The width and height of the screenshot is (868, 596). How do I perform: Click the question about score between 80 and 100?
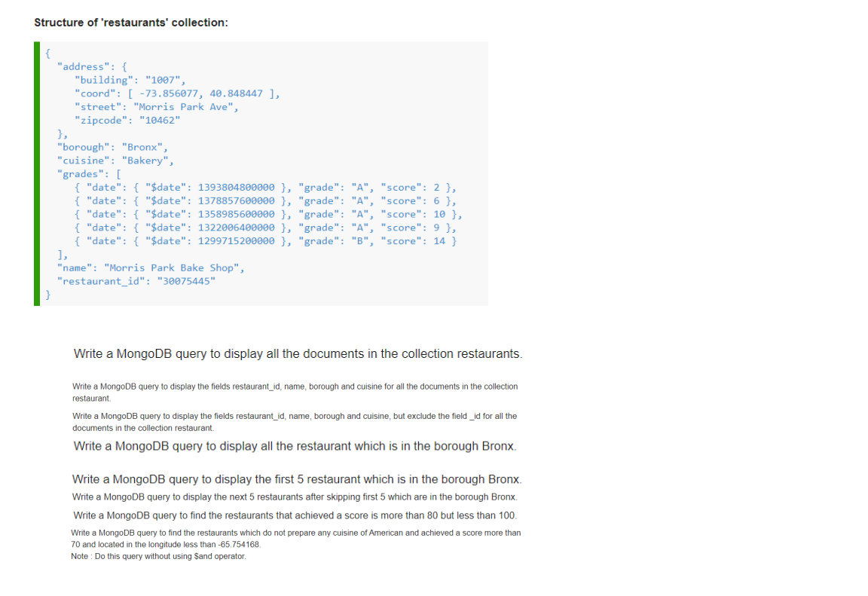pyautogui.click(x=295, y=515)
